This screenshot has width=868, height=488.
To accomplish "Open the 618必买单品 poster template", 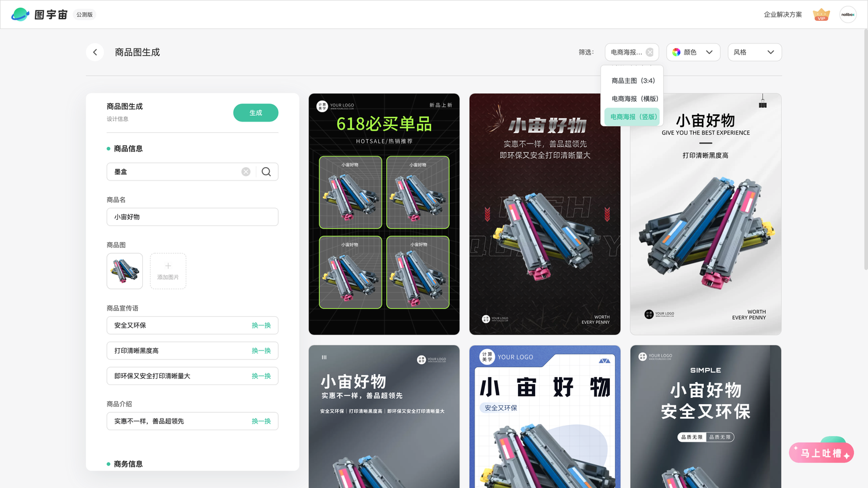I will click(384, 214).
